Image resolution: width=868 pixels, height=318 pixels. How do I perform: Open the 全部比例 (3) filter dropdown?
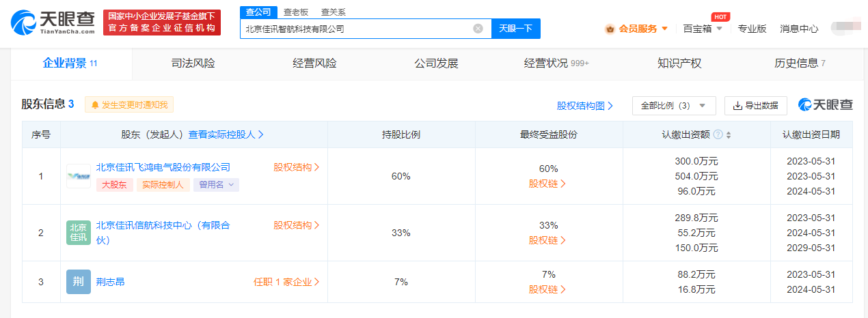click(x=674, y=106)
